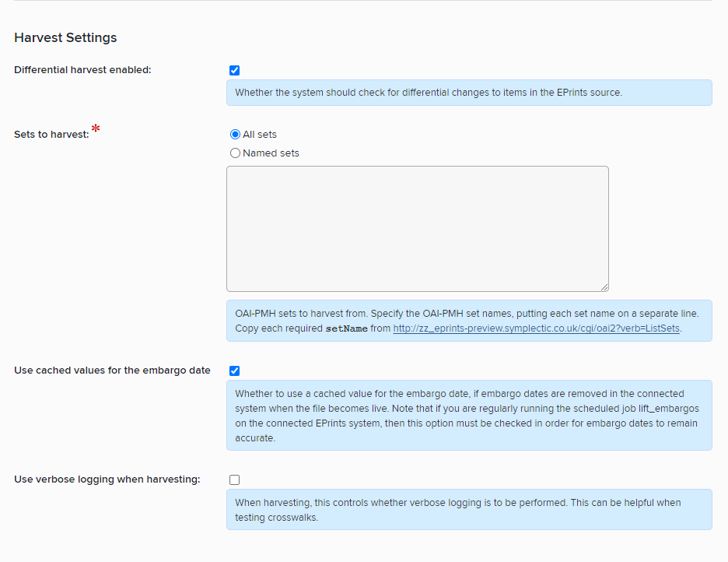
Task: Click the OAI-PMH sets help description
Action: coord(467,314)
